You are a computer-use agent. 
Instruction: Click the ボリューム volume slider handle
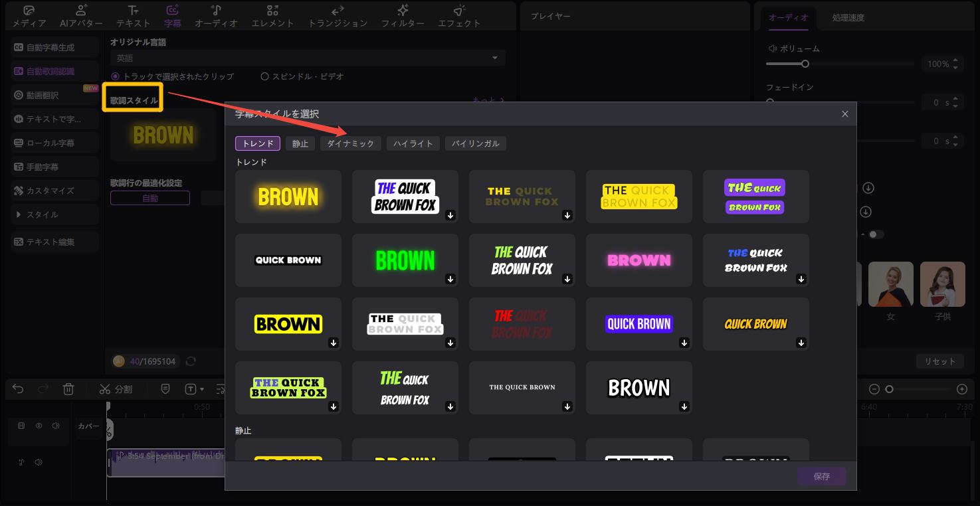(805, 64)
